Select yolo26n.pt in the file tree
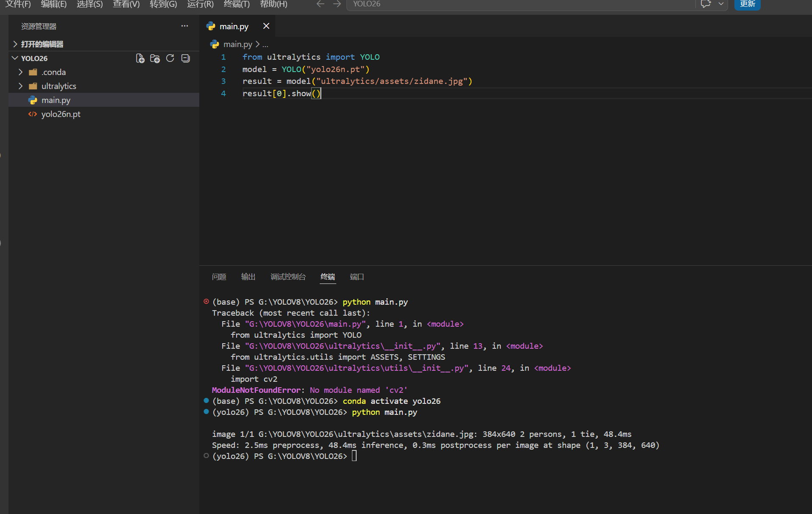 (x=104, y=114)
